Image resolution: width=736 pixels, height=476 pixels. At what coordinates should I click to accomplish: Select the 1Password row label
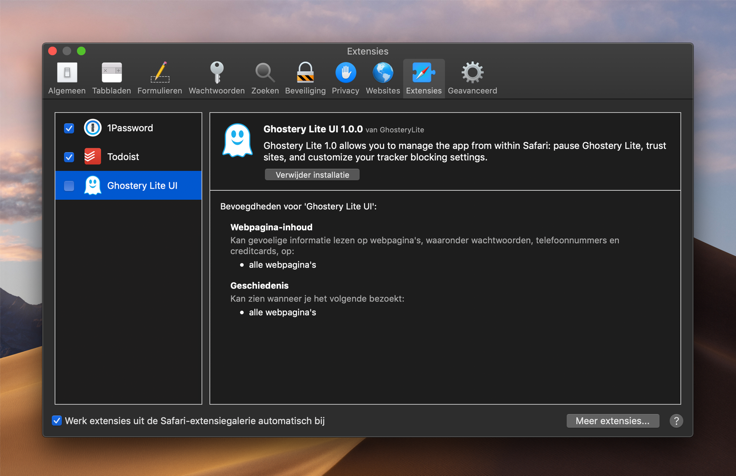(x=130, y=128)
